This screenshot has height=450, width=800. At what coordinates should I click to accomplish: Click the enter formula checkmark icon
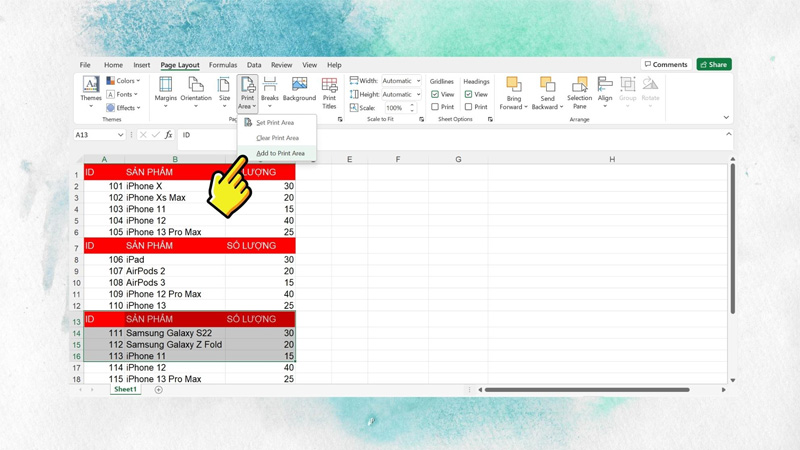(x=156, y=135)
